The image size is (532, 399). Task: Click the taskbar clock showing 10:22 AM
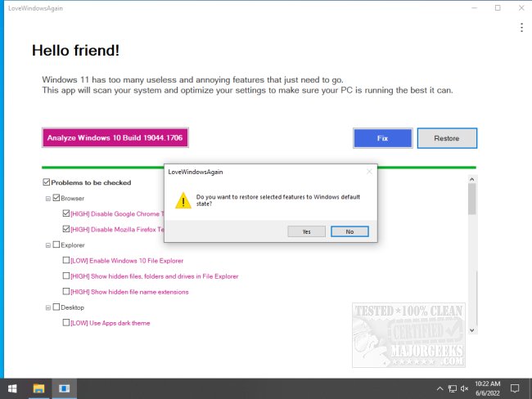point(488,388)
